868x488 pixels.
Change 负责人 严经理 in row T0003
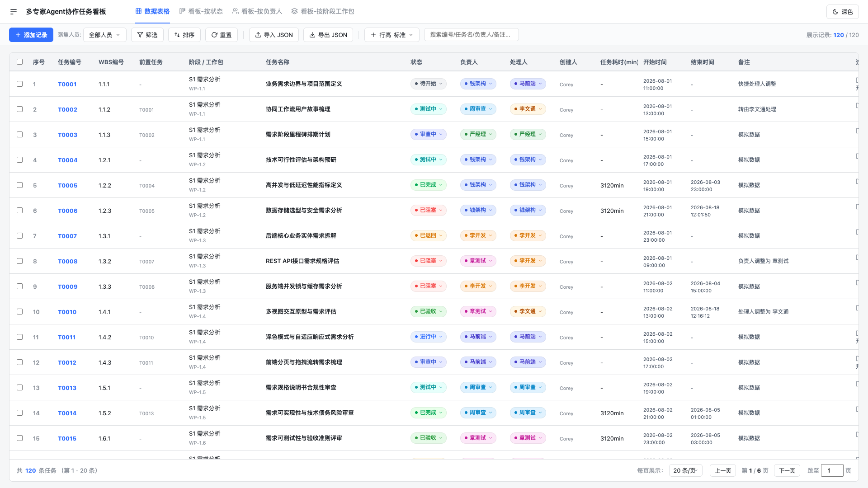pos(478,134)
